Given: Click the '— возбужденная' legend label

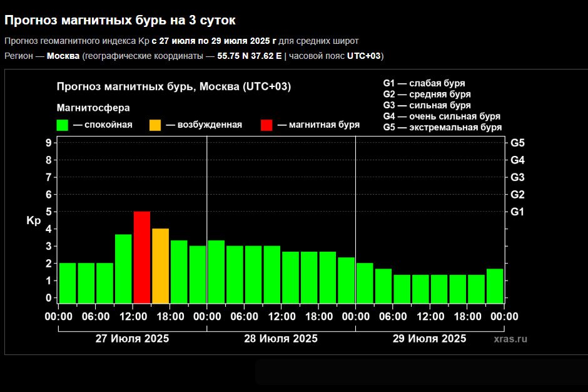Looking at the screenshot, I should pos(204,125).
